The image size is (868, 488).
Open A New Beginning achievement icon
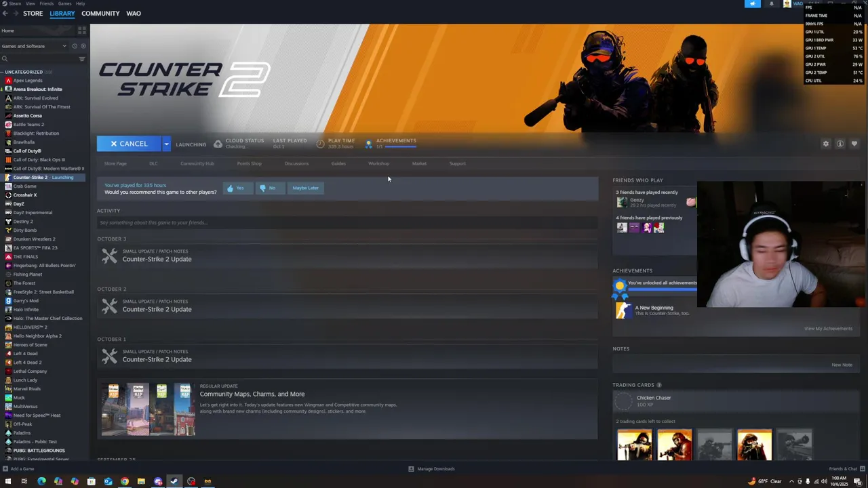coord(623,310)
